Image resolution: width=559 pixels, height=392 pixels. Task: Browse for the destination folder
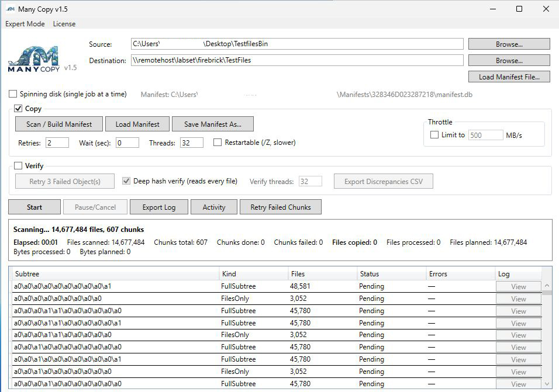tap(509, 61)
